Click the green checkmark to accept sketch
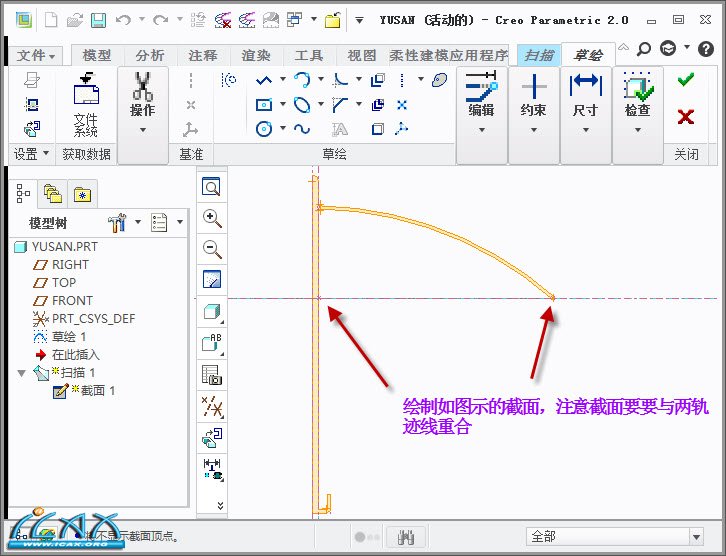 [x=685, y=81]
